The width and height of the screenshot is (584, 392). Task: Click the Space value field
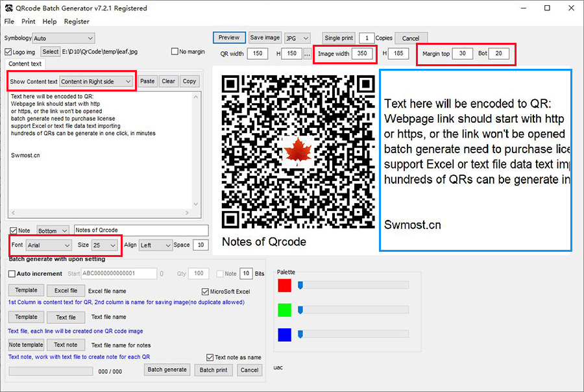(x=201, y=245)
